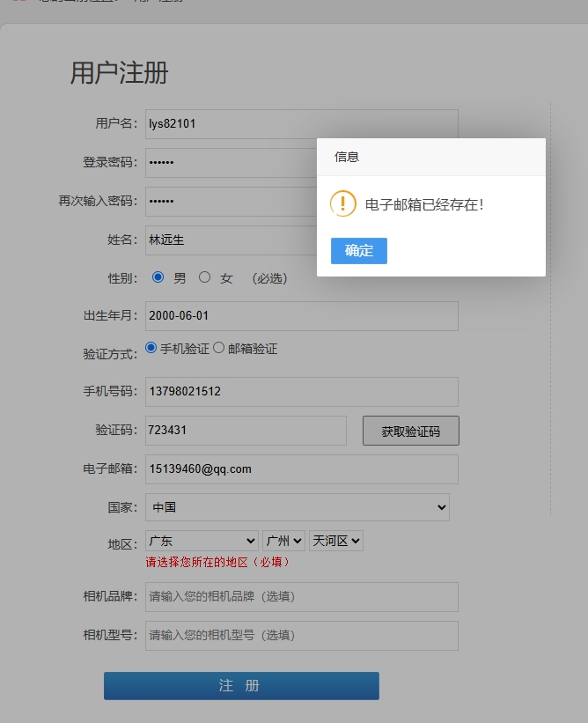Select the 女 gender radio button

(x=205, y=277)
